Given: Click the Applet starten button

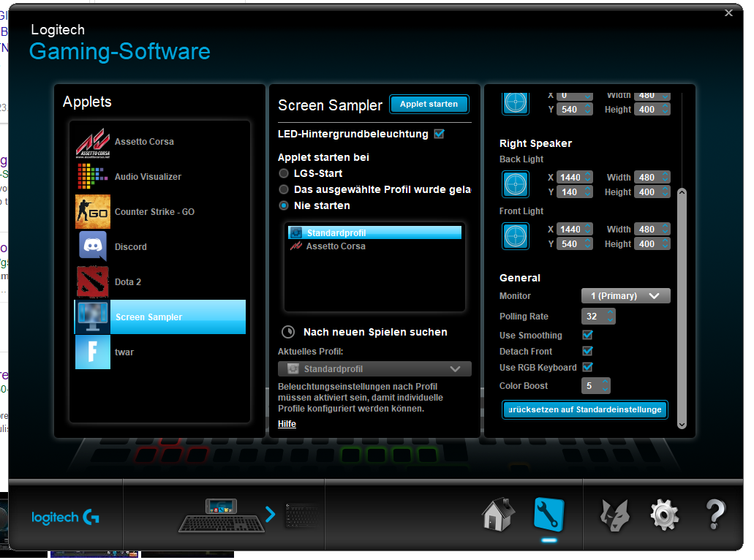Looking at the screenshot, I should coord(429,104).
